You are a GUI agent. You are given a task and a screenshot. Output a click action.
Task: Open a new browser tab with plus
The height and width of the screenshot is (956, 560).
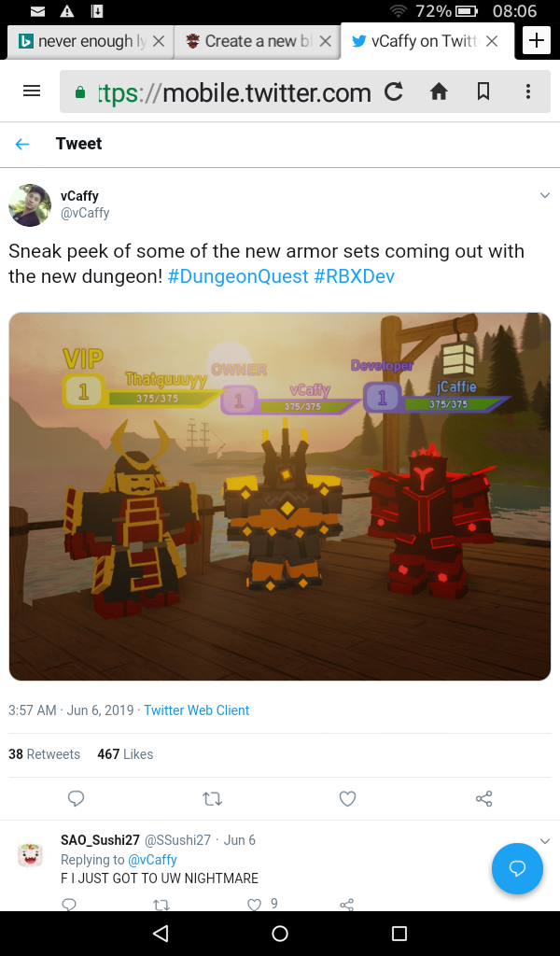537,41
